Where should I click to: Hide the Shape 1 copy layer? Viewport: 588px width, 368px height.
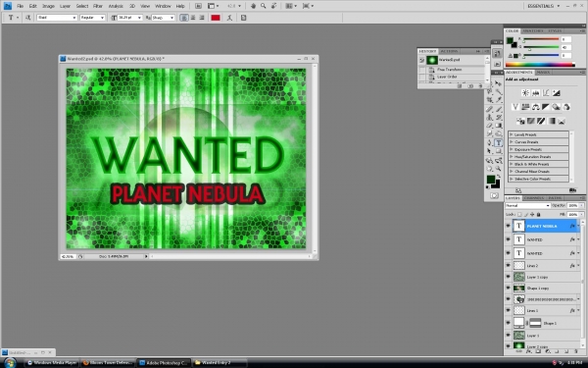coord(508,288)
